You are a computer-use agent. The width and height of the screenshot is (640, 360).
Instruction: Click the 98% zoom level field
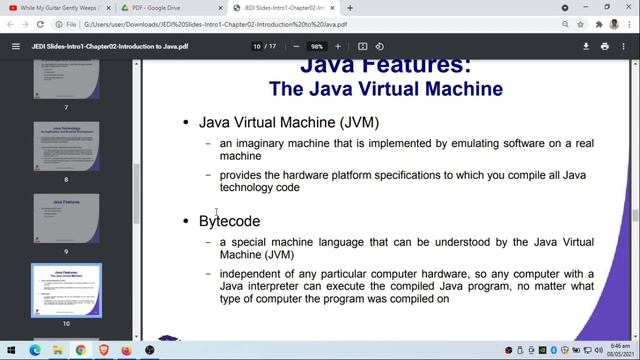[317, 47]
